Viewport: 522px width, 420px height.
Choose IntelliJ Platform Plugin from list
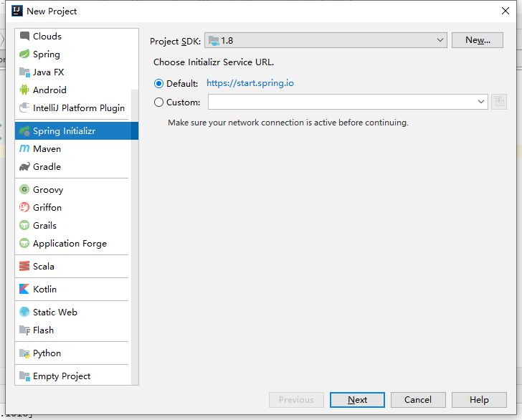click(x=79, y=108)
